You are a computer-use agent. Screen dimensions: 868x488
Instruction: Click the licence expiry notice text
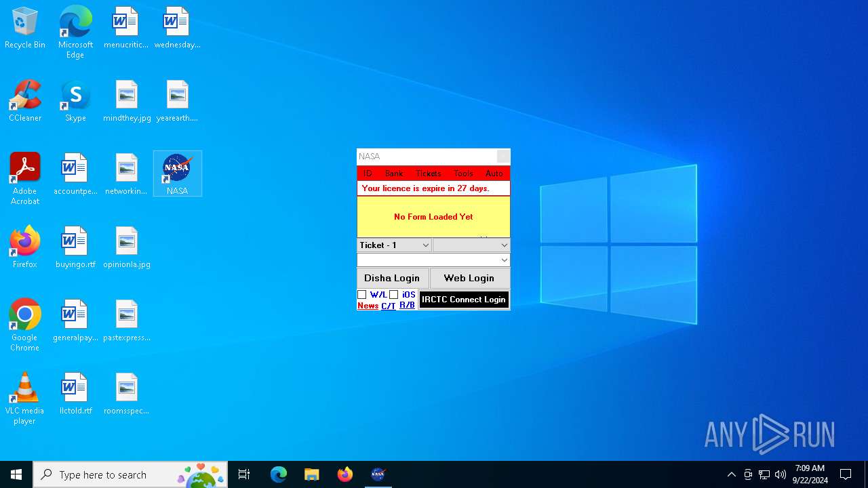426,188
